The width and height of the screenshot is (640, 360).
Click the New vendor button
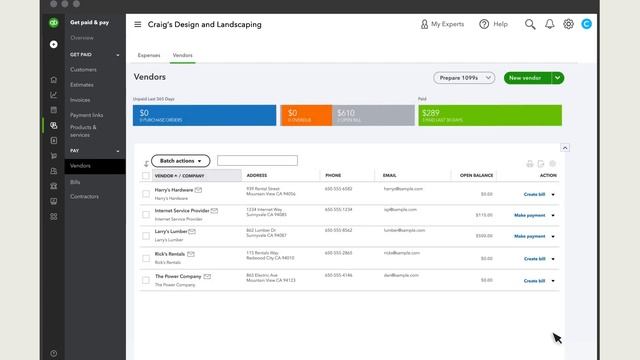(527, 78)
